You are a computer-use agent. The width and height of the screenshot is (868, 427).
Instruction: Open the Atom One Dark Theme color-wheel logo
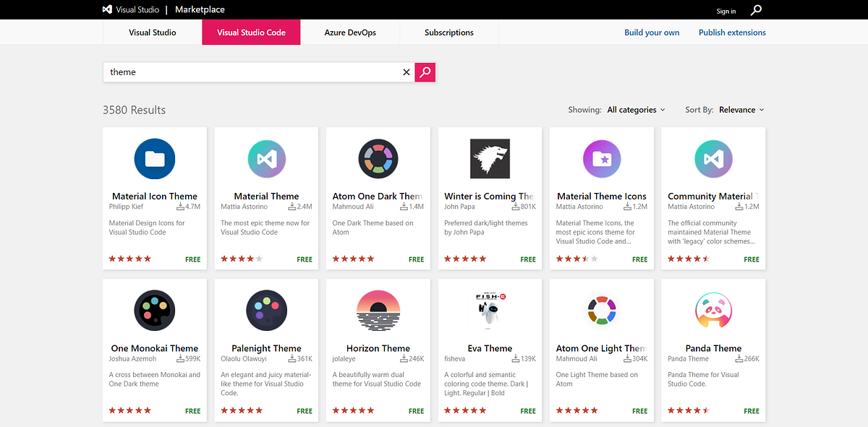pyautogui.click(x=378, y=159)
